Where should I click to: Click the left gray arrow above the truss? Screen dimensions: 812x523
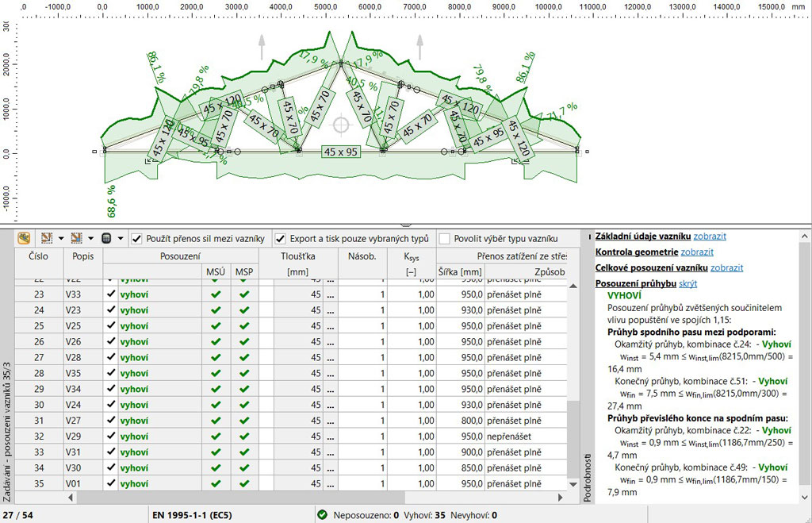point(262,48)
